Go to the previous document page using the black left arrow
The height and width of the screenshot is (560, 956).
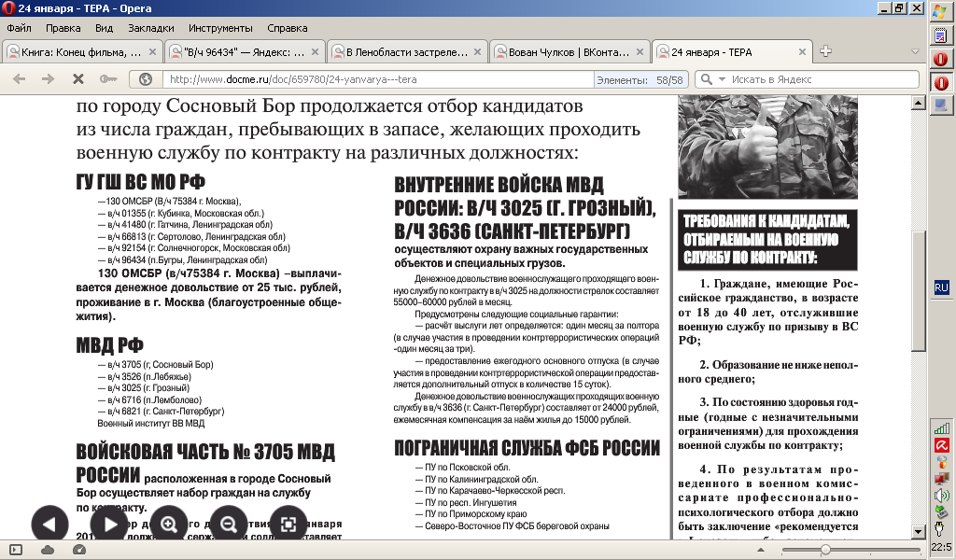pyautogui.click(x=49, y=524)
